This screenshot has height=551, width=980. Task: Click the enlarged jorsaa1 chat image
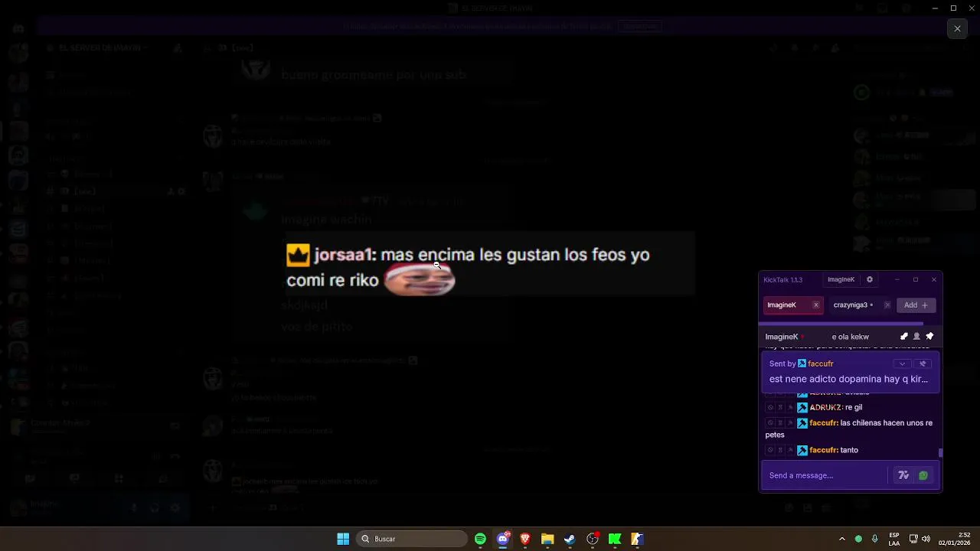coord(490,264)
